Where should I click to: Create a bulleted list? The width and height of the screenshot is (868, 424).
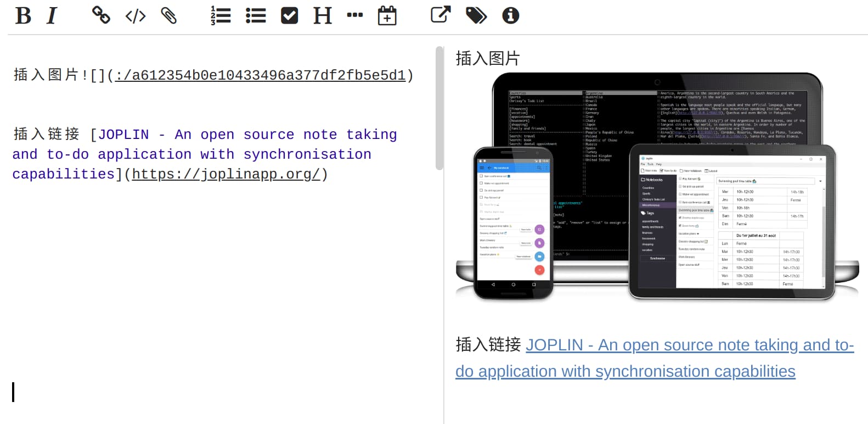tap(256, 15)
